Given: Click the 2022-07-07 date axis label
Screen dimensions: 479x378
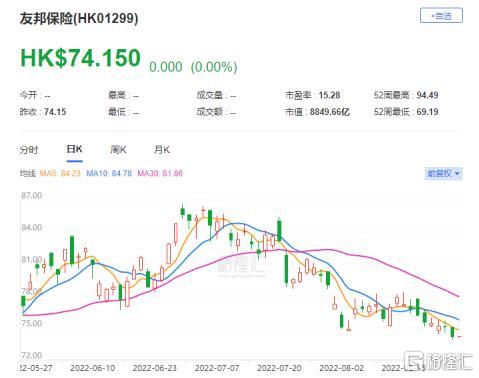Looking at the screenshot, I should [x=217, y=368].
